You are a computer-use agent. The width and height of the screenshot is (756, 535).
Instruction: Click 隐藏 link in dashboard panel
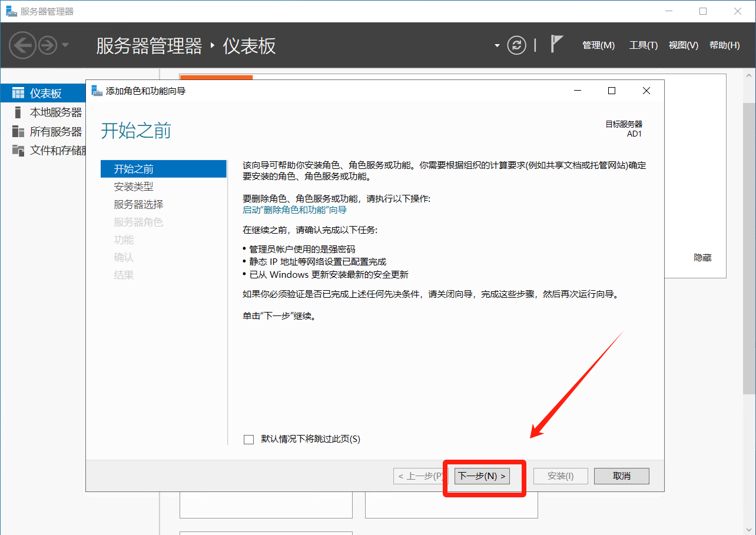point(702,258)
